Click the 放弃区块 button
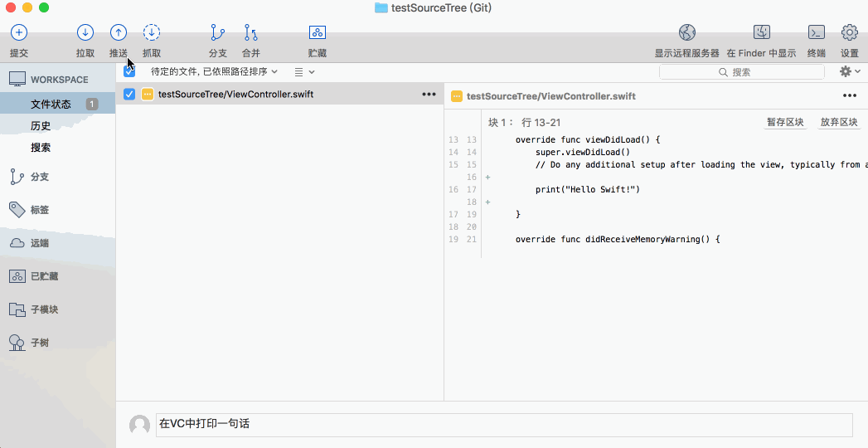The width and height of the screenshot is (868, 448). click(839, 123)
